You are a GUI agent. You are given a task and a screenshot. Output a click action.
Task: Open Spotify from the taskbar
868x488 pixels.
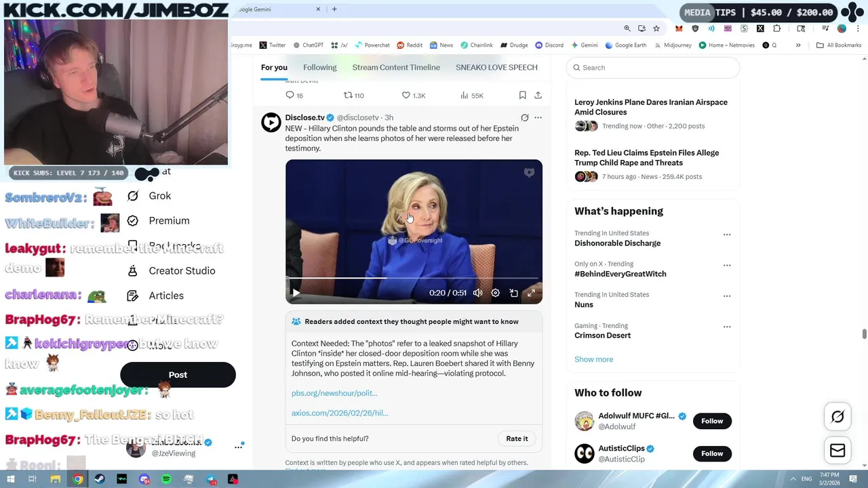[x=166, y=479]
